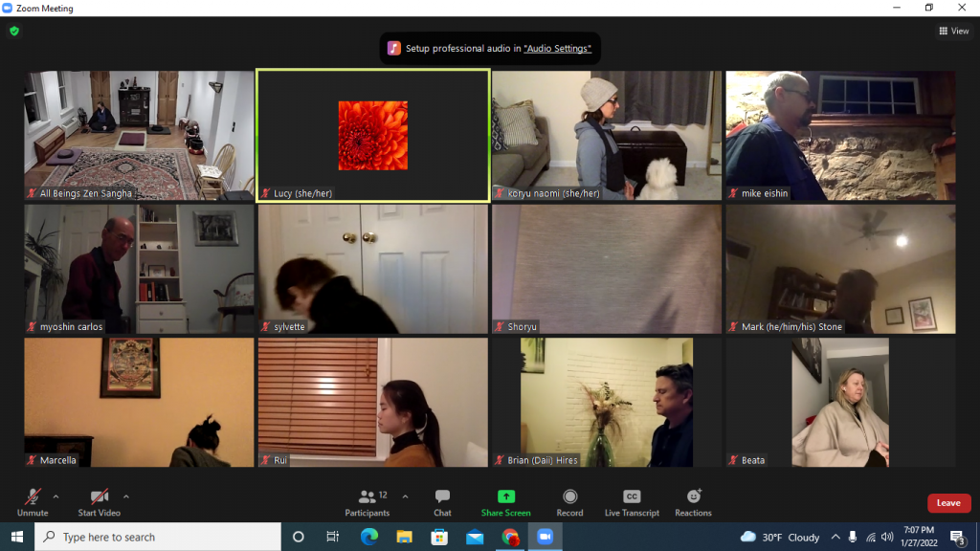Open the View layout menu
This screenshot has width=980, height=551.
[954, 31]
